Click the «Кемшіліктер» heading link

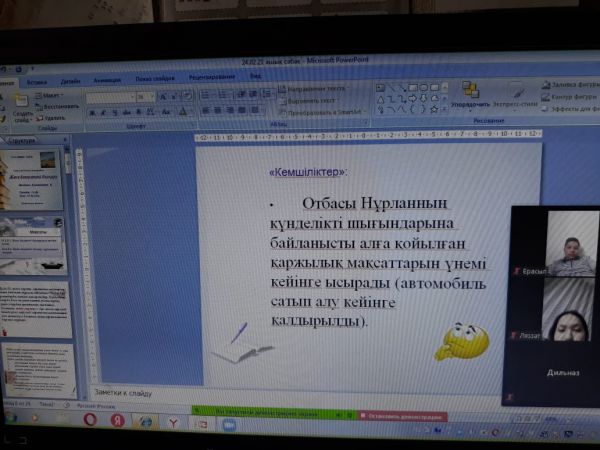click(308, 172)
